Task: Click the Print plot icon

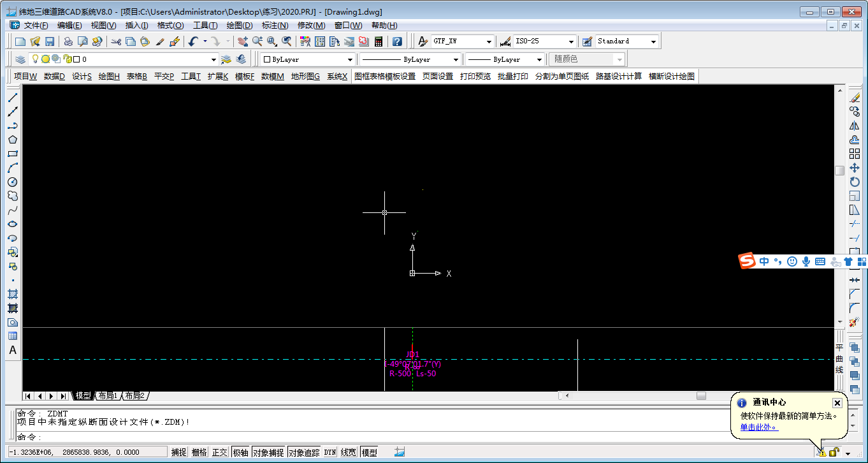Action: coord(68,41)
